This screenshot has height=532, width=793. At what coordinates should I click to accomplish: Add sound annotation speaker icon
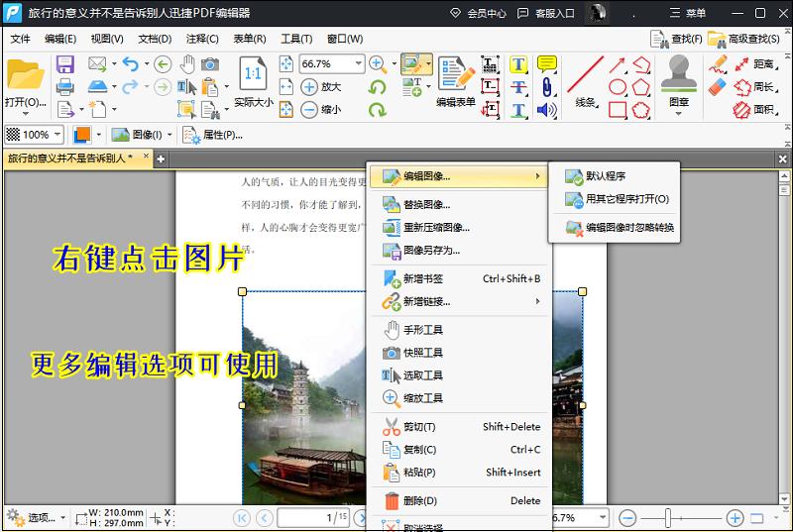coord(547,109)
